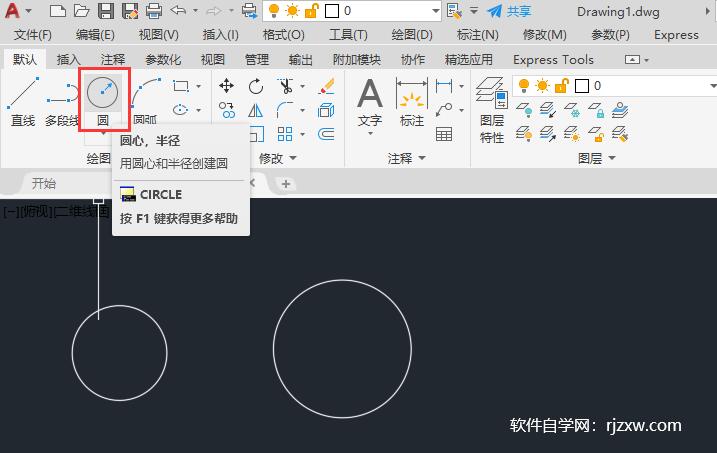The image size is (717, 453).
Task: Switch to the 注释 ribbon tab
Action: [x=112, y=59]
